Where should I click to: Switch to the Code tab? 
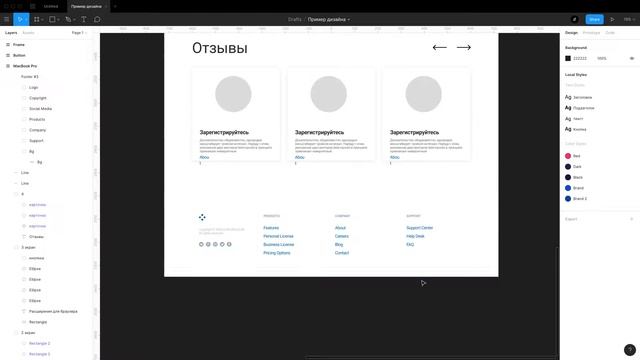pyautogui.click(x=610, y=33)
